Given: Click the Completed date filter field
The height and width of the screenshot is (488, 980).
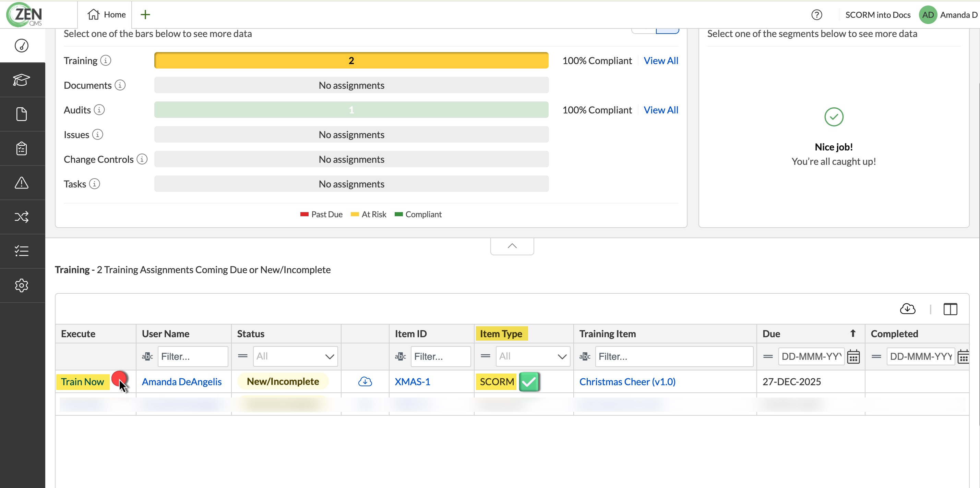Looking at the screenshot, I should (921, 356).
